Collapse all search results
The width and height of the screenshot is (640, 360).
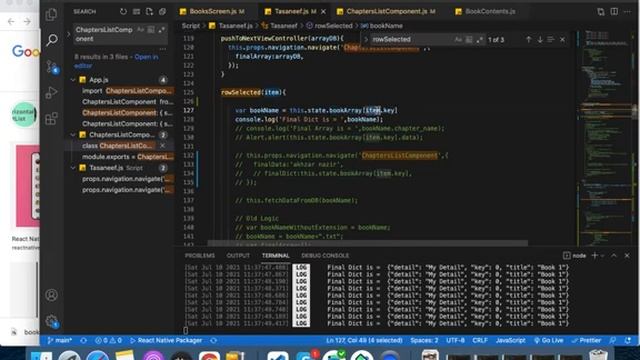tap(162, 11)
